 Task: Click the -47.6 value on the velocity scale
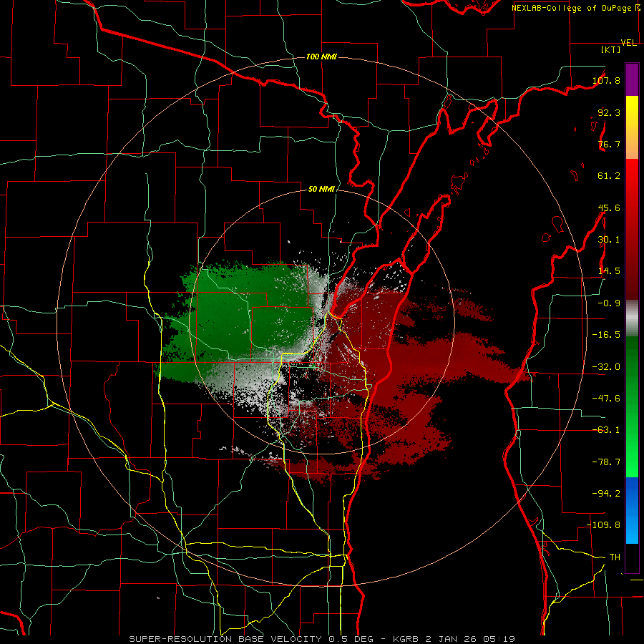(606, 399)
